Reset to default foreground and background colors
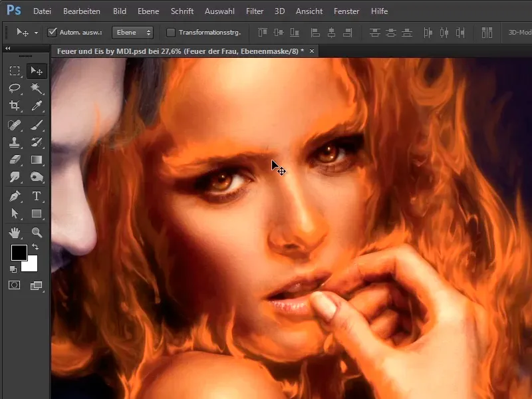The height and width of the screenshot is (399, 532). tap(13, 269)
